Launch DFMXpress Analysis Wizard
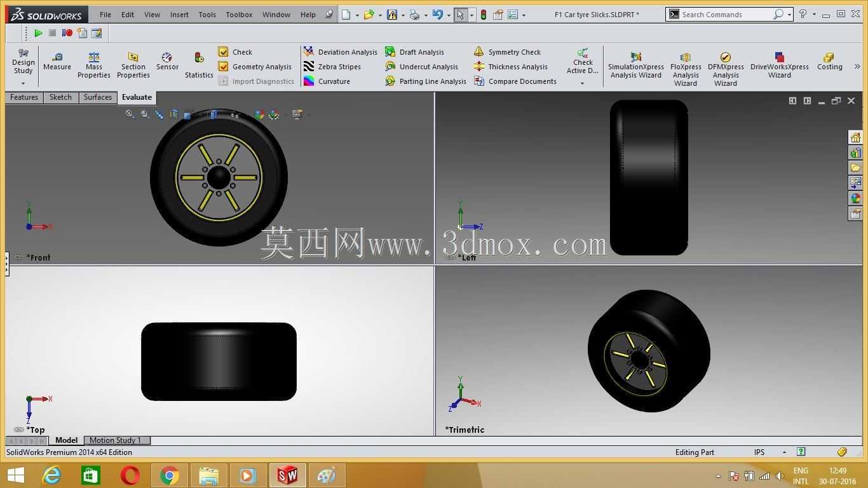This screenshot has height=488, width=868. coord(726,69)
